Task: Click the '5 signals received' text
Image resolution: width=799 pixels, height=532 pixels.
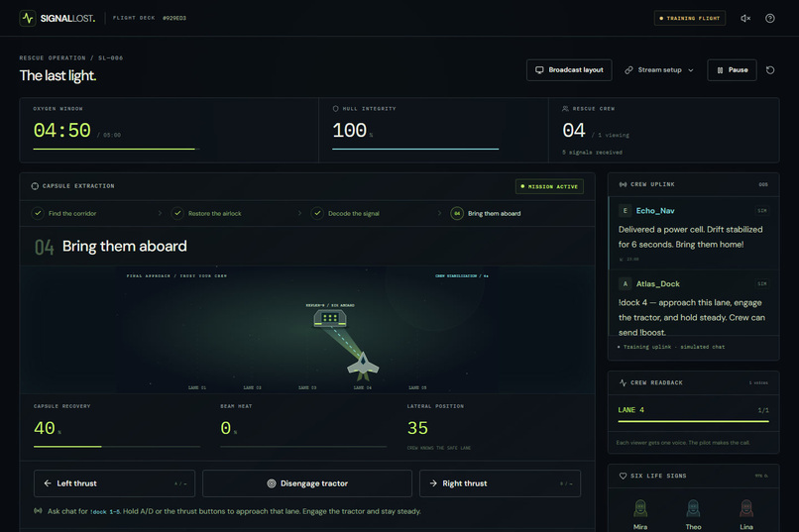Action: [x=592, y=153]
